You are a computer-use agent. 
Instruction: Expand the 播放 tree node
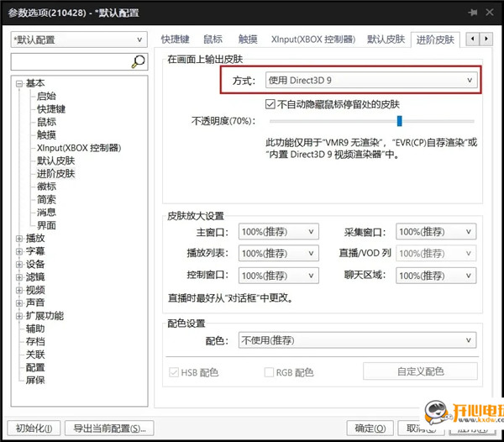coord(19,239)
